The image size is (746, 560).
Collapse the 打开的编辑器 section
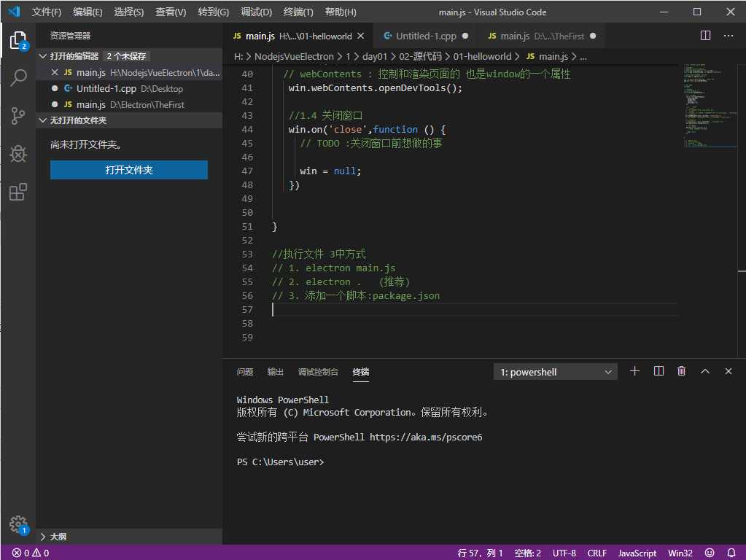[43, 56]
